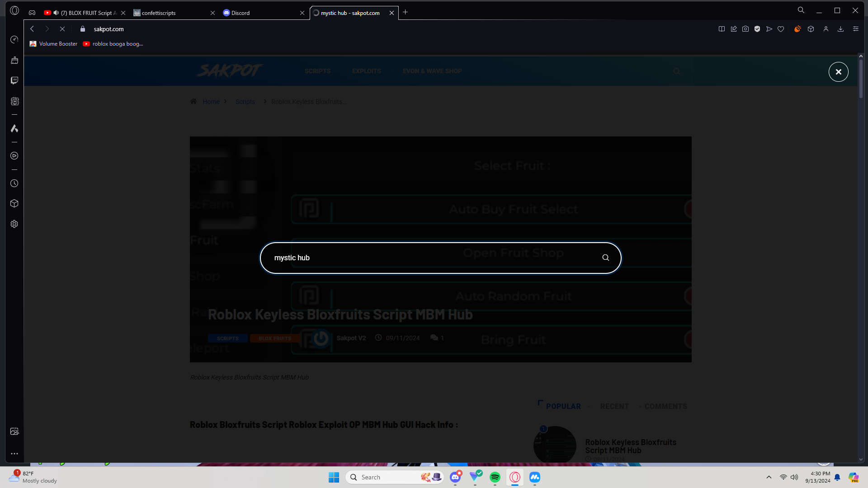Open History clock icon in sidebar

[x=14, y=183]
